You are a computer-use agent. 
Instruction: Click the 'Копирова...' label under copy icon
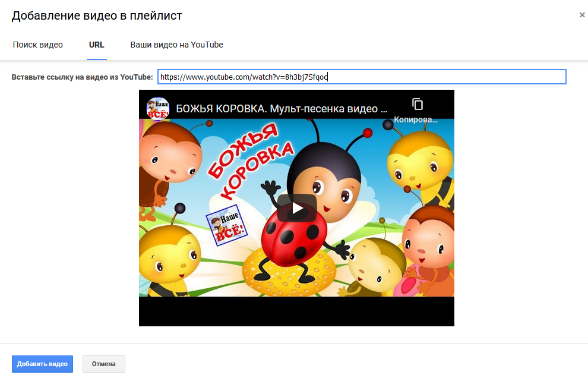pyautogui.click(x=416, y=119)
